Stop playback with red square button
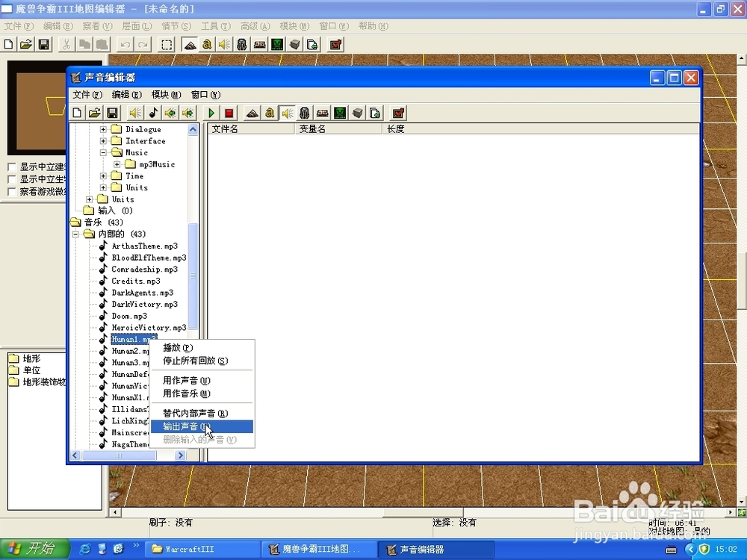 (x=229, y=113)
